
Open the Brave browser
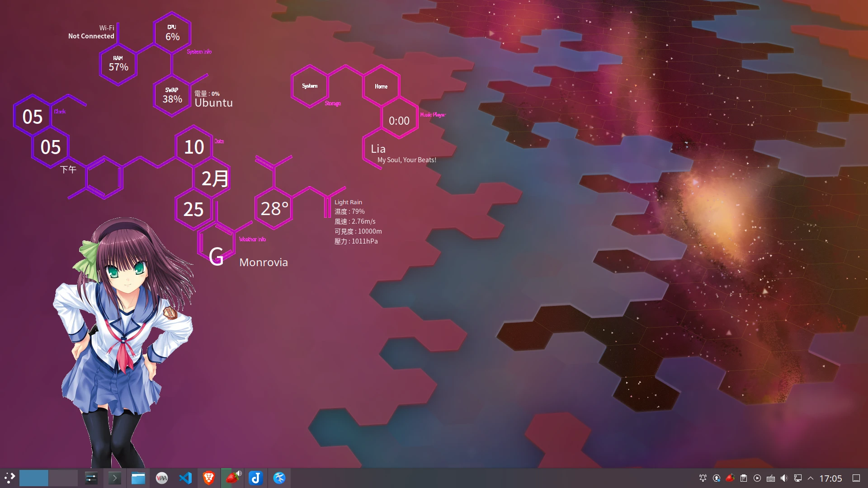(209, 478)
